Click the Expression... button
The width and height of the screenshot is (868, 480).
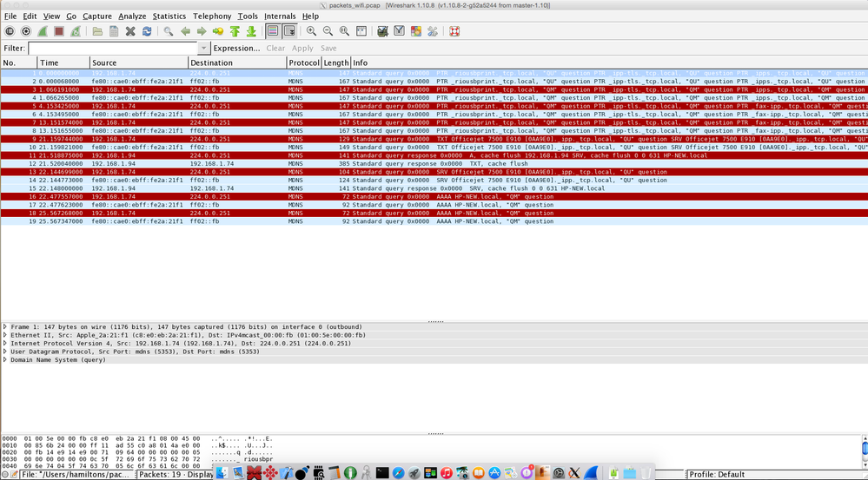pyautogui.click(x=237, y=49)
